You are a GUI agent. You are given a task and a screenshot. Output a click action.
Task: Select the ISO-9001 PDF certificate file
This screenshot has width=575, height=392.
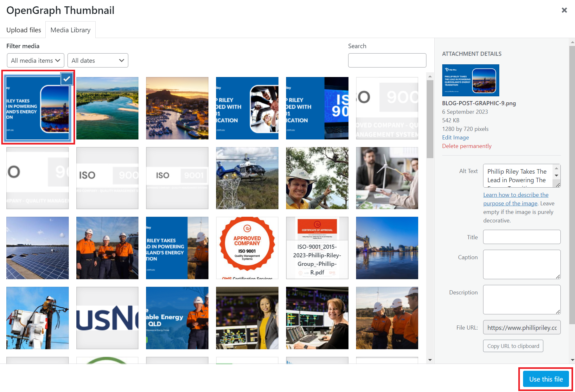pos(317,248)
